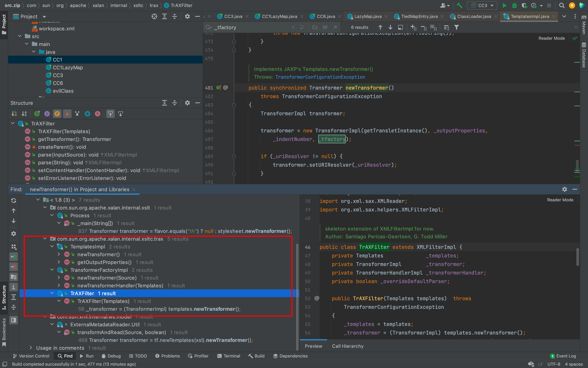Image resolution: width=588 pixels, height=368 pixels.
Task: Change UTF-8 file encoding widget
Action: 554,364
